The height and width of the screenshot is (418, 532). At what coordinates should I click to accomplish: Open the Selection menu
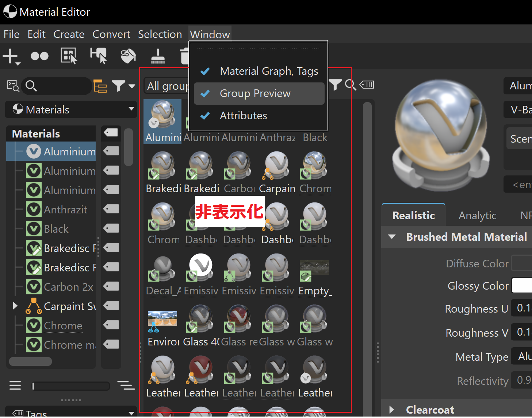point(160,34)
